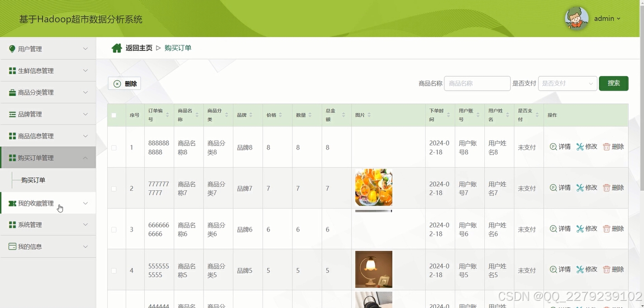The width and height of the screenshot is (644, 308).
Task: Click the green 搜索 button
Action: (614, 83)
